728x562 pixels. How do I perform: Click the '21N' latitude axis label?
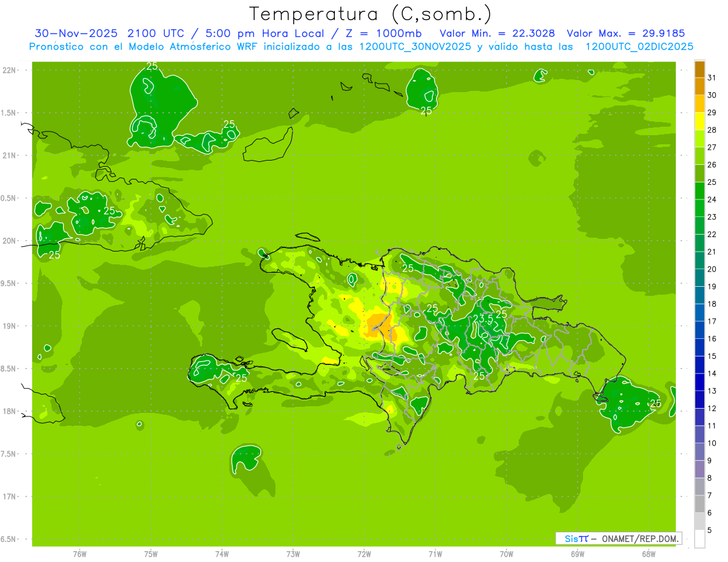[10, 156]
